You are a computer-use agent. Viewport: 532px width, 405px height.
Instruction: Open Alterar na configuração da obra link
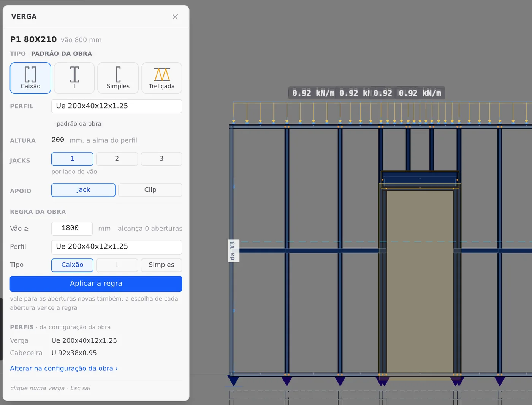pyautogui.click(x=64, y=368)
